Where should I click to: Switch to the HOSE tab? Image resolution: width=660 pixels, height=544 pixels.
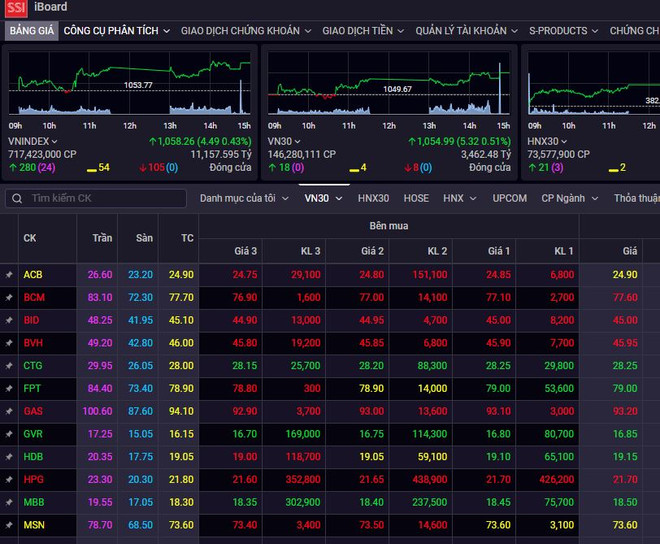(416, 198)
